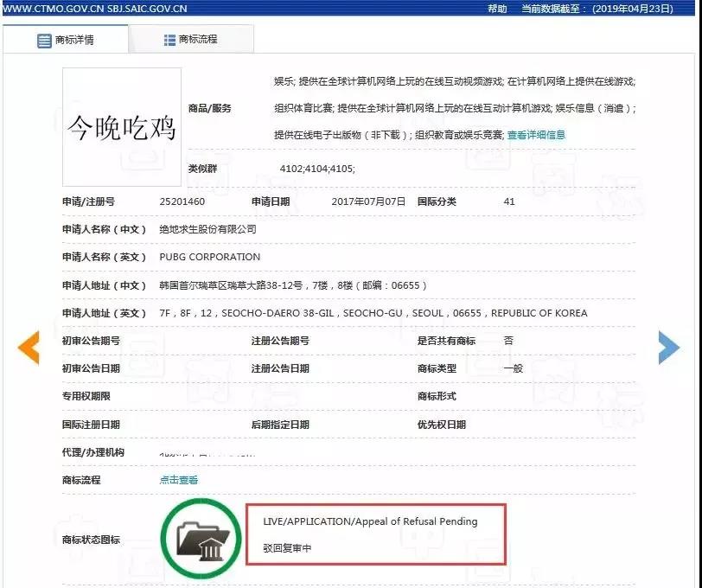This screenshot has height=588, width=702.
Task: Switch to the 商标详情 tab
Action: (66, 40)
